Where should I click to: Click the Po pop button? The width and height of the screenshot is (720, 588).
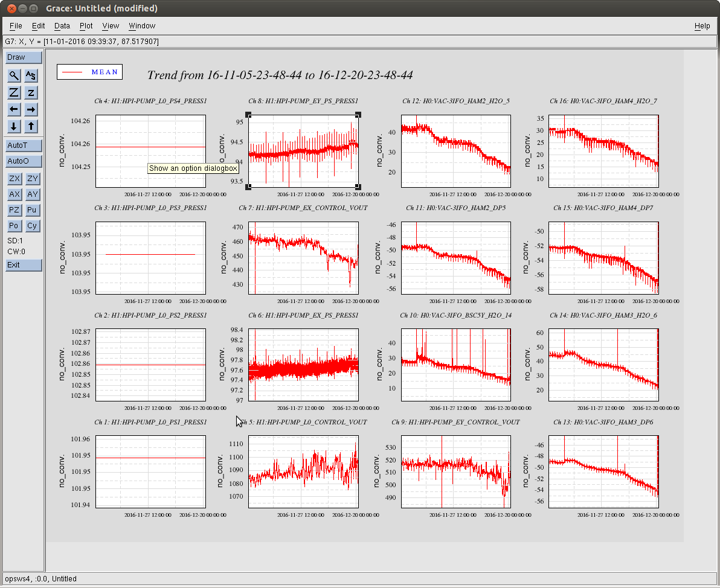pyautogui.click(x=14, y=225)
